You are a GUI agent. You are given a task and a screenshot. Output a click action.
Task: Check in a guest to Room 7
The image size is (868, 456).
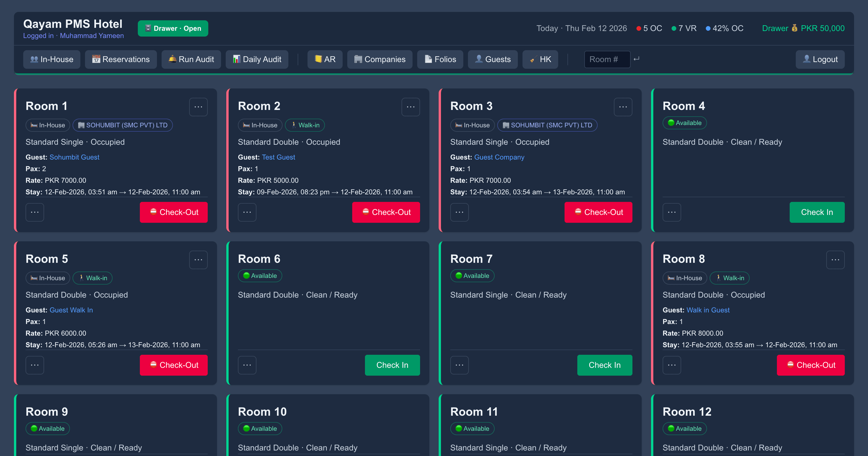pos(605,365)
